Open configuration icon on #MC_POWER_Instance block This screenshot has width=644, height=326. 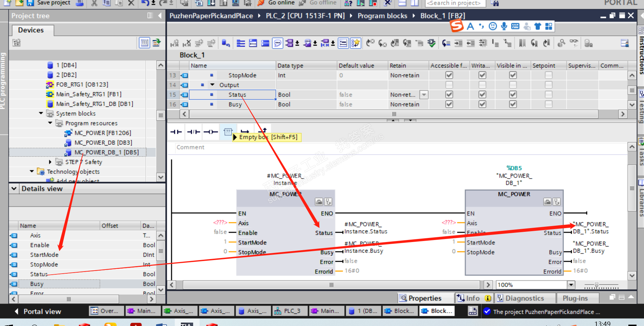pos(319,202)
